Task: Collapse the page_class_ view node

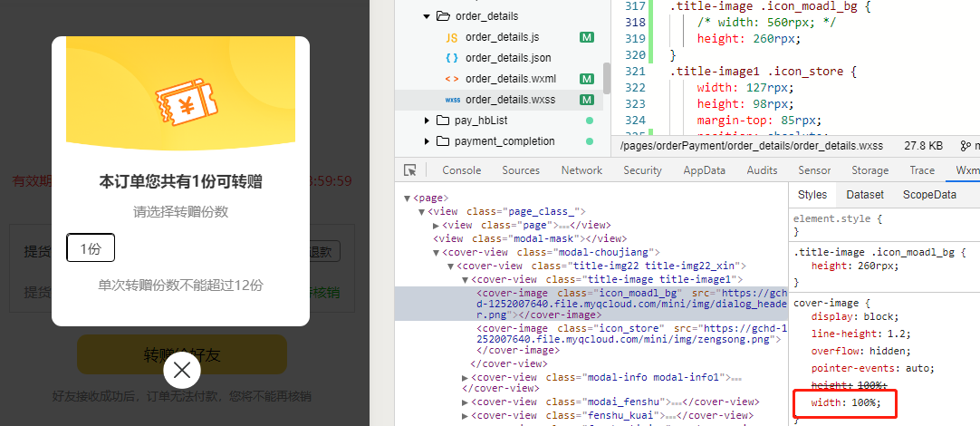Action: (x=421, y=211)
